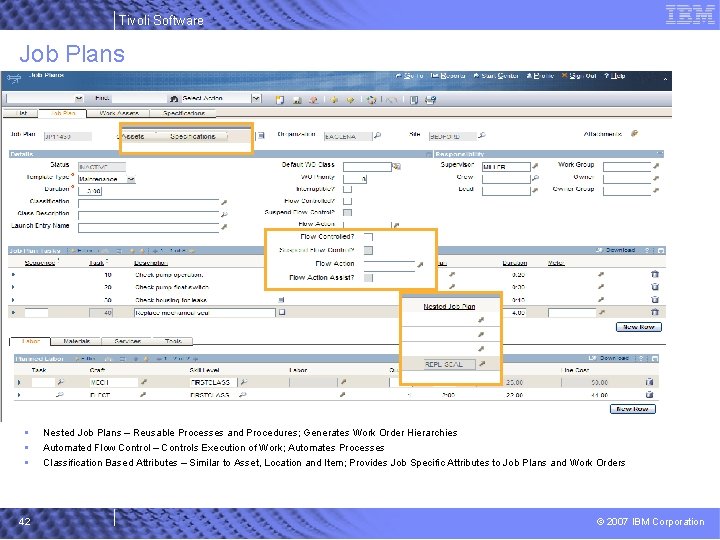This screenshot has height=540, width=720.
Task: Expand task 40 row details
Action: [x=13, y=312]
